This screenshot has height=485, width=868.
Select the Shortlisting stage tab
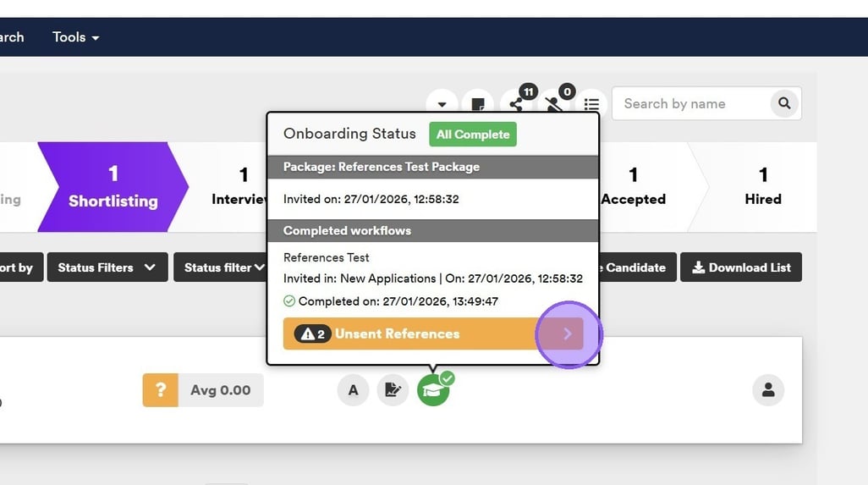click(113, 187)
